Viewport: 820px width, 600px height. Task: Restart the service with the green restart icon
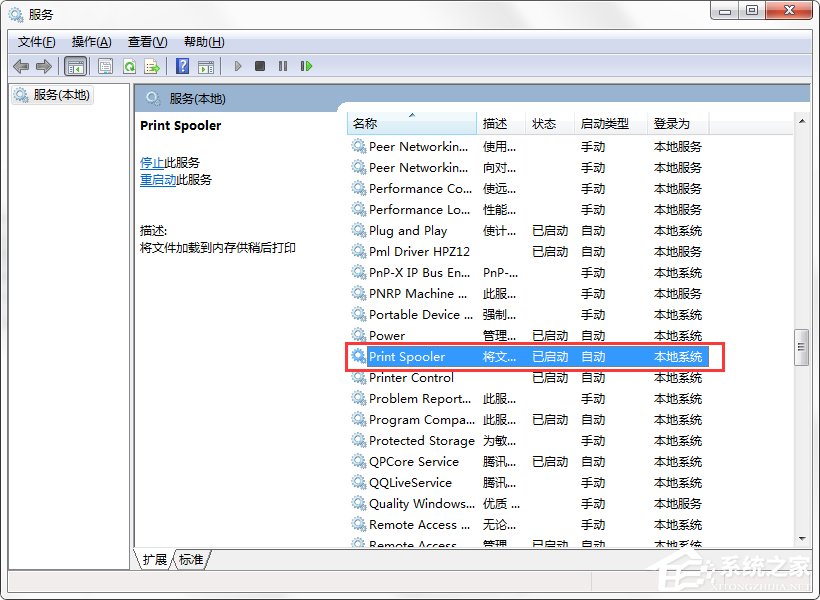click(307, 66)
